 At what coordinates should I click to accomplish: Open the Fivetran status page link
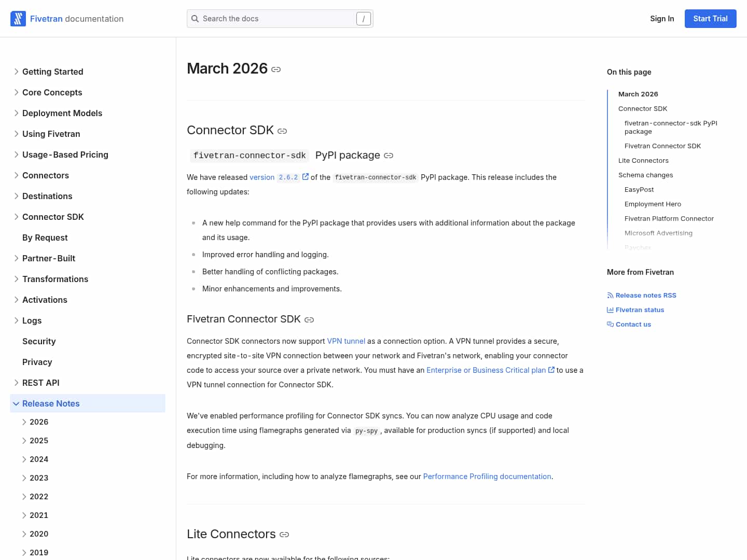639,310
